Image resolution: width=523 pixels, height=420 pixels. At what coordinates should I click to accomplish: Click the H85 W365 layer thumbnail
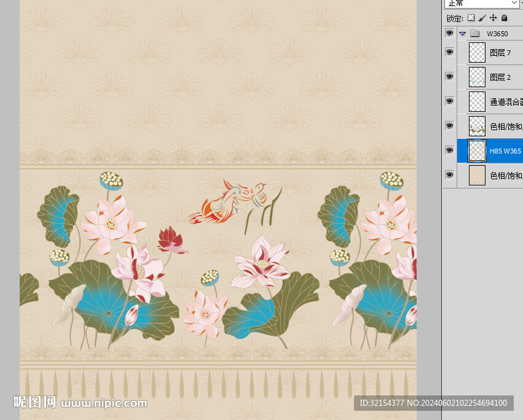(477, 150)
